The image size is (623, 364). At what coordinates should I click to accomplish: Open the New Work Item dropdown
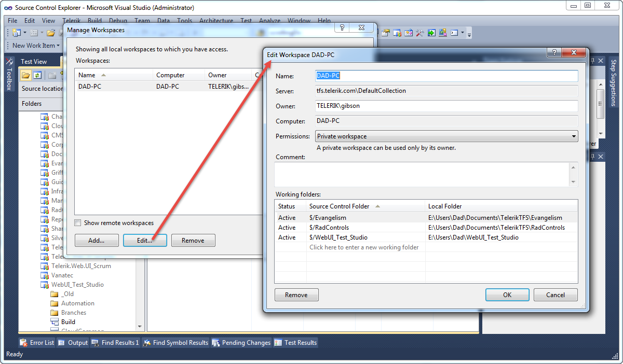pos(36,45)
